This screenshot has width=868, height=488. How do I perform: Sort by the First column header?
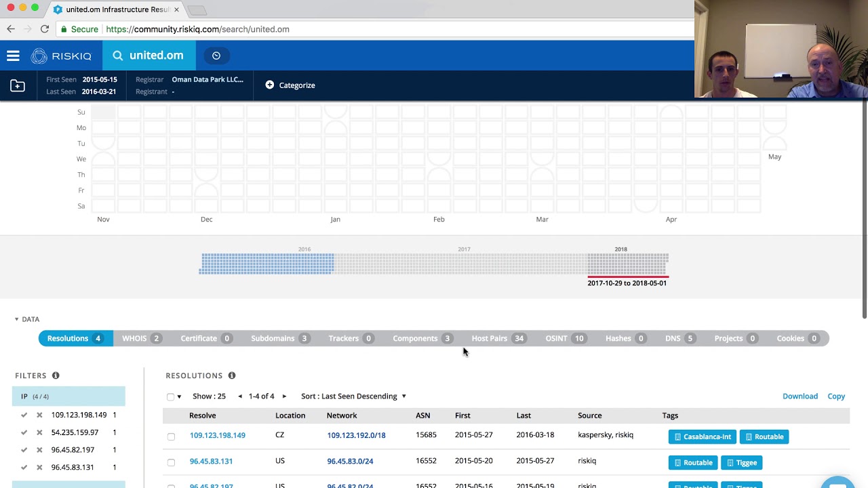click(x=462, y=415)
